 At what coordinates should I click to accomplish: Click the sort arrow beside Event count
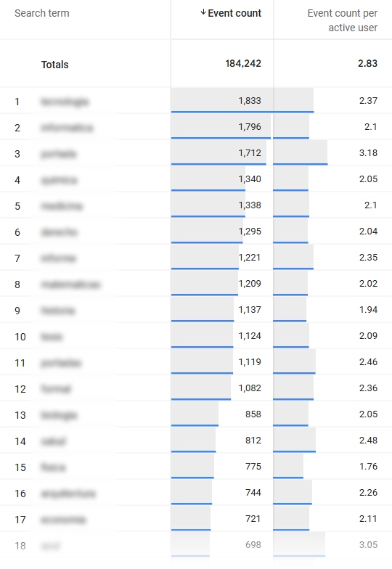pyautogui.click(x=203, y=13)
